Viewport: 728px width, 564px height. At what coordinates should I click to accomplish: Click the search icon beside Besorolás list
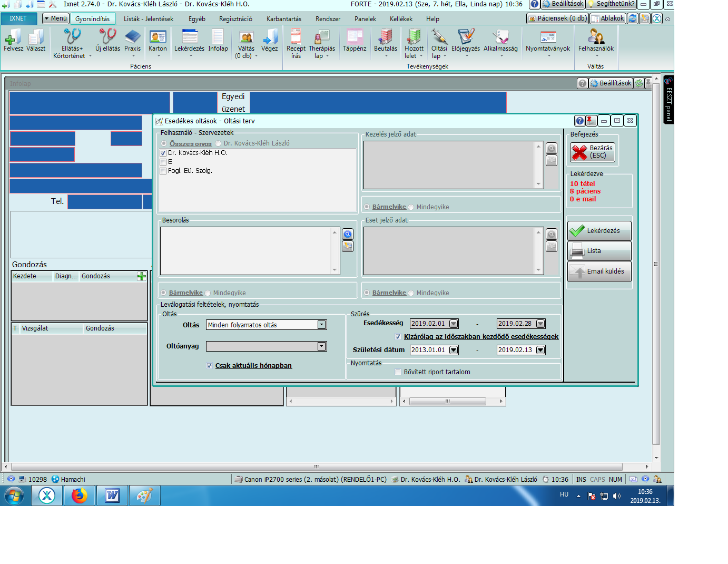(x=348, y=234)
